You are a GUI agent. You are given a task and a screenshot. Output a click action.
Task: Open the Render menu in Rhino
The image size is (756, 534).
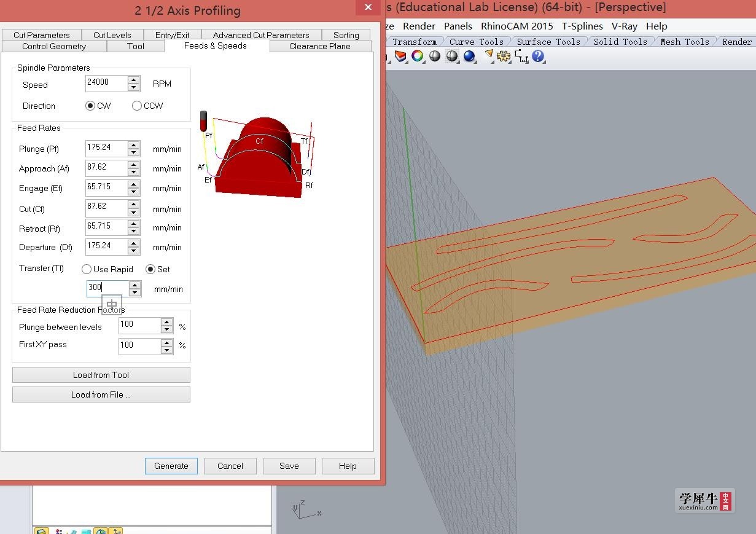tap(419, 26)
